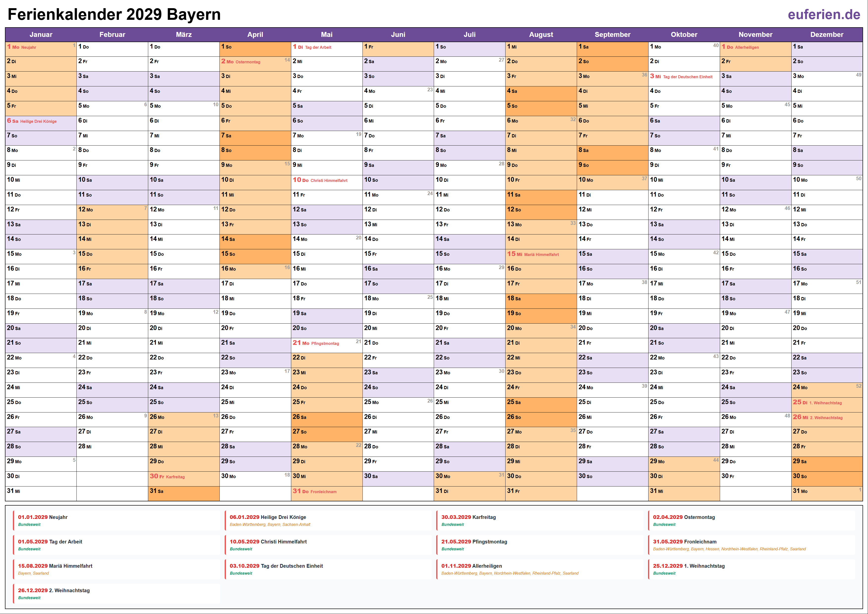Open the 31.05.2029 Fronleichnam legend entry
The image size is (868, 614).
tap(684, 542)
